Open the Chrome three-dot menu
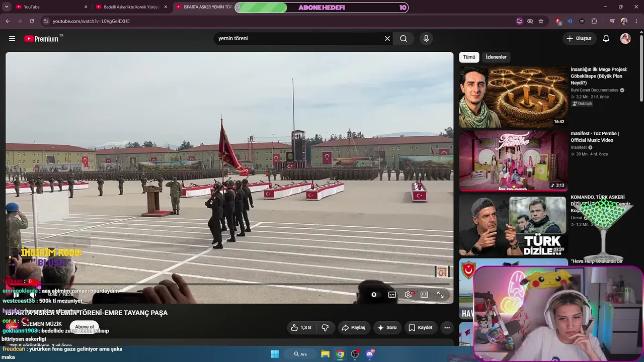Viewport: 644px width, 362px height. (x=636, y=21)
